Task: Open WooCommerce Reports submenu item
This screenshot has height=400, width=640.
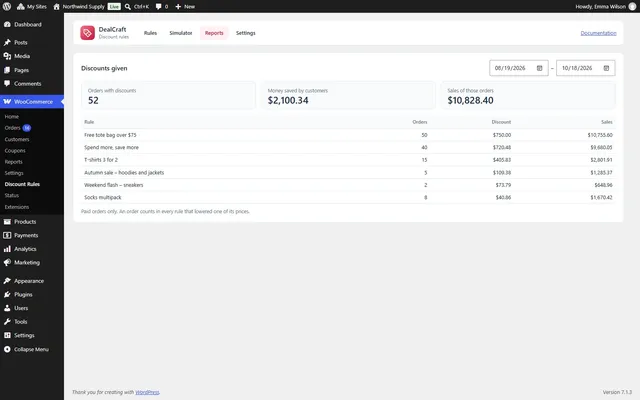Action: pyautogui.click(x=13, y=162)
